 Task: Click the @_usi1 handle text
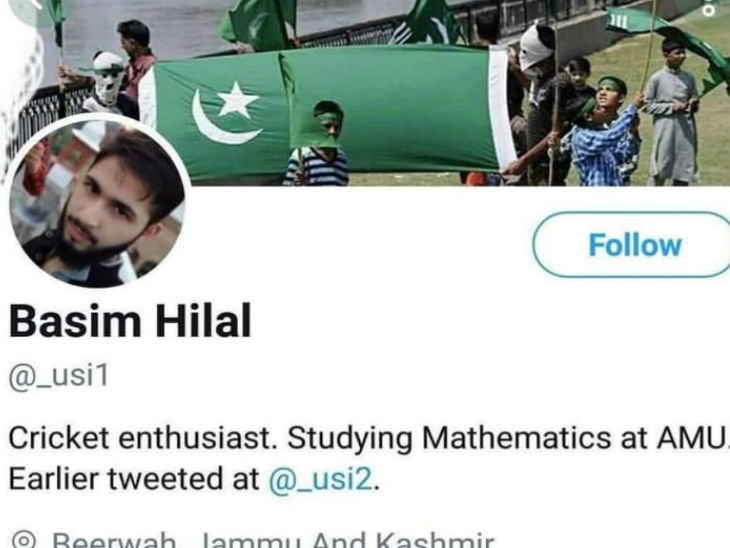point(59,375)
